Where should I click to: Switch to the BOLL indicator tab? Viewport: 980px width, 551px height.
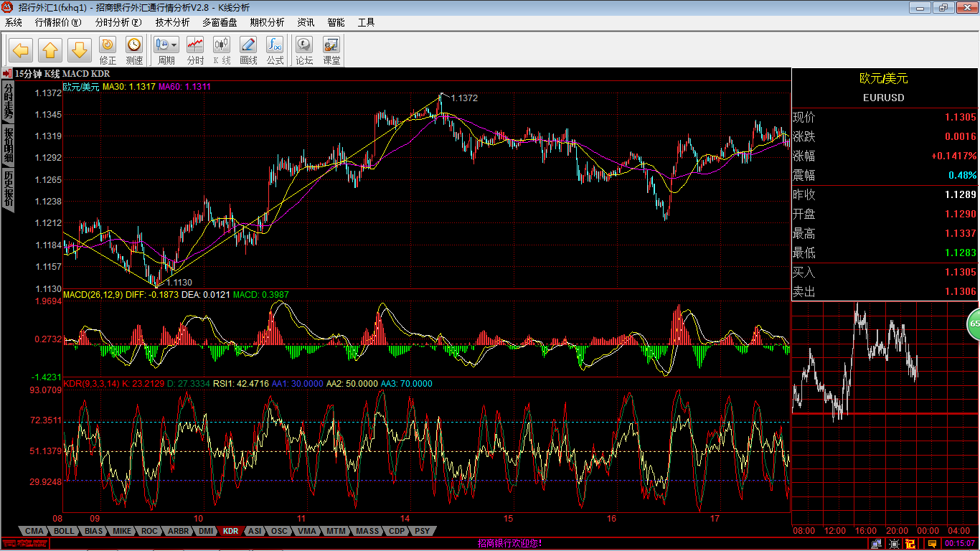coord(64,531)
